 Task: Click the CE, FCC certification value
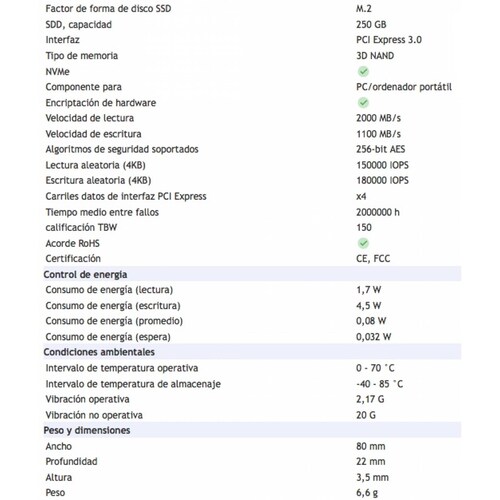(373, 259)
